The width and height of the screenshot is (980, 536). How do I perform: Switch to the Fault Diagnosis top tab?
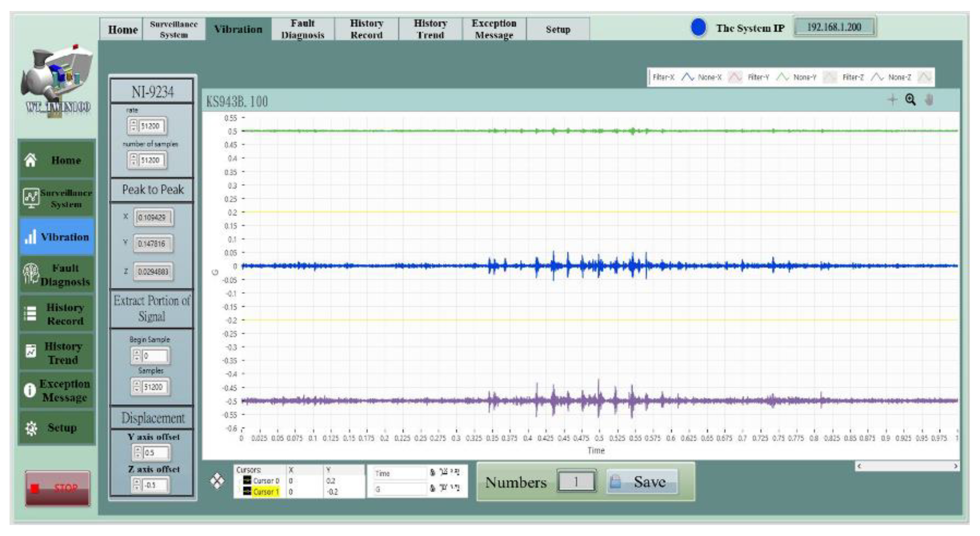303,29
